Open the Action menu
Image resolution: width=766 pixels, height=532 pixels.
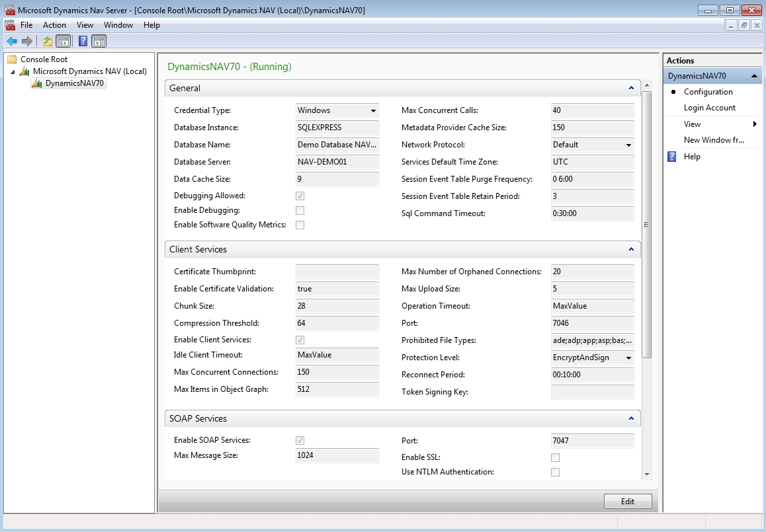(x=54, y=25)
